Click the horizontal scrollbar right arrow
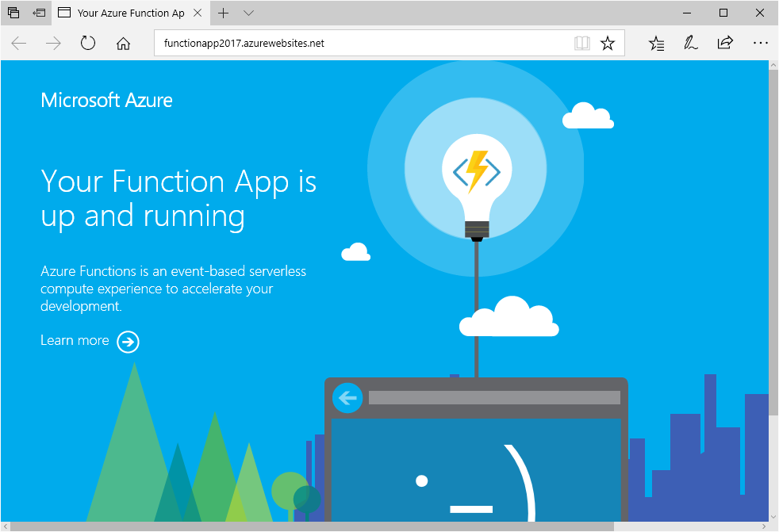The width and height of the screenshot is (779, 532). click(x=762, y=526)
